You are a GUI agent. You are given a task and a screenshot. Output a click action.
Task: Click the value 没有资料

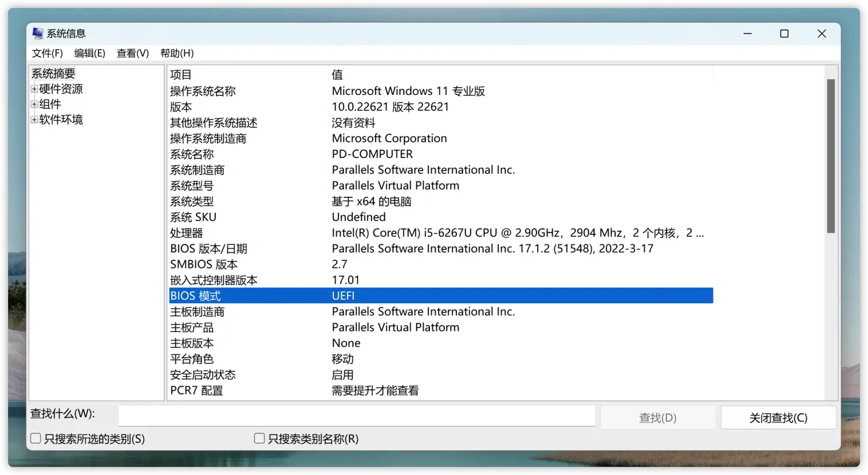354,123
